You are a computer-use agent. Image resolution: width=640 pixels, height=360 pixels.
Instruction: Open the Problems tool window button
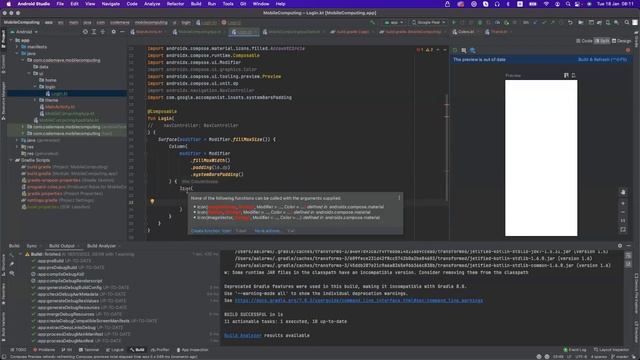pyautogui.click(x=44, y=350)
